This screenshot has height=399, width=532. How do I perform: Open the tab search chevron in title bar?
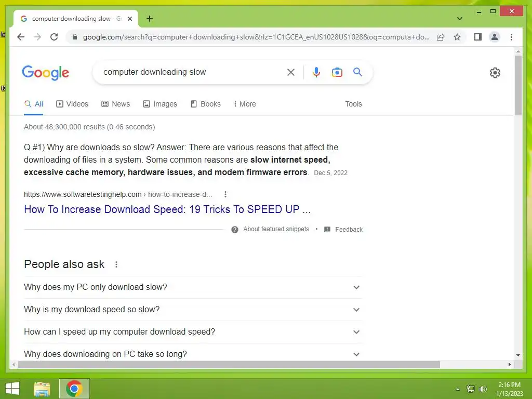pyautogui.click(x=459, y=19)
